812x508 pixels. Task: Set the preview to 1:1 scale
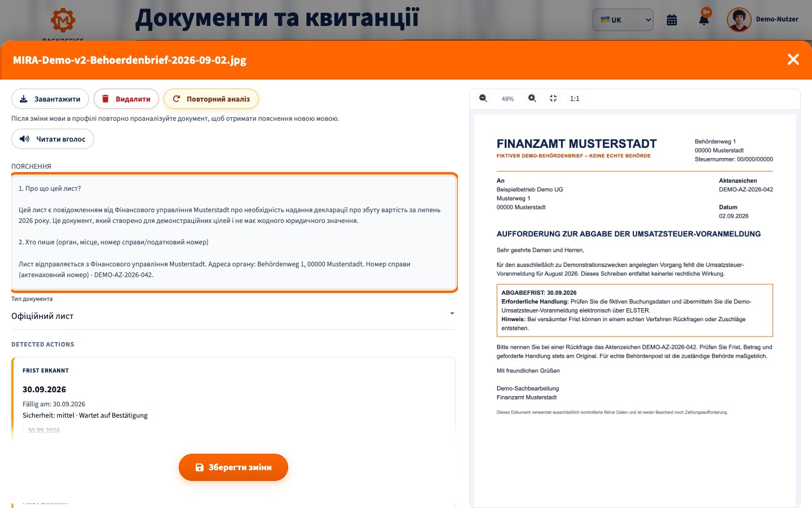[575, 98]
